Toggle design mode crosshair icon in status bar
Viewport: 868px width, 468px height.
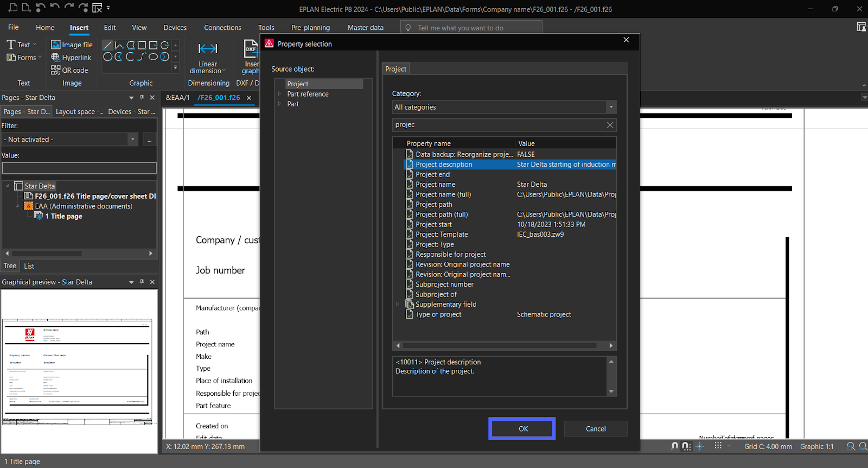click(x=700, y=446)
